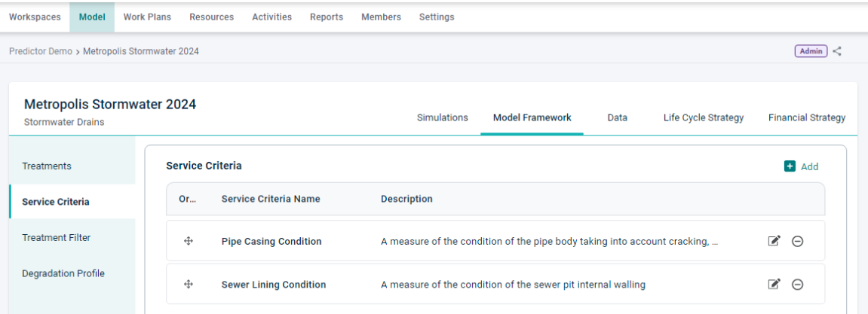
Task: Open the Settings menu item
Action: [437, 17]
